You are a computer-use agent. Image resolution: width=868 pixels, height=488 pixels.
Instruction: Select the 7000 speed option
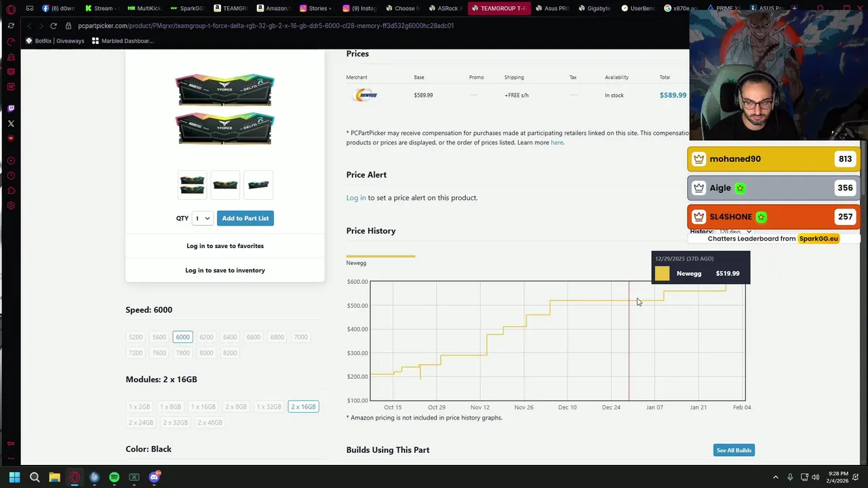300,337
